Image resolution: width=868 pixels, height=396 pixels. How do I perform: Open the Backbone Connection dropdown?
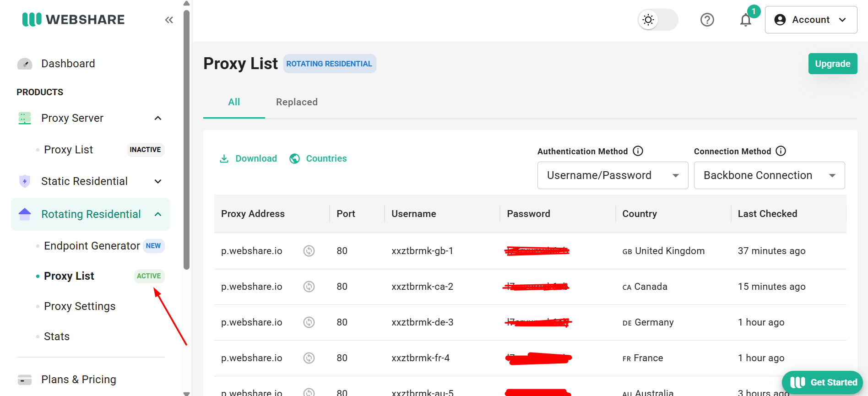(x=769, y=175)
